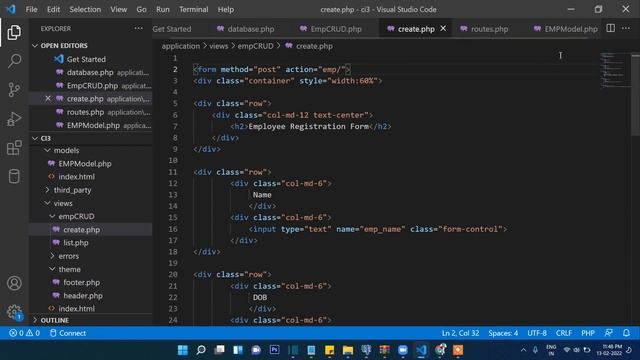Switch to the routes.php tab
Screen dimensions: 640x360
[x=484, y=29]
